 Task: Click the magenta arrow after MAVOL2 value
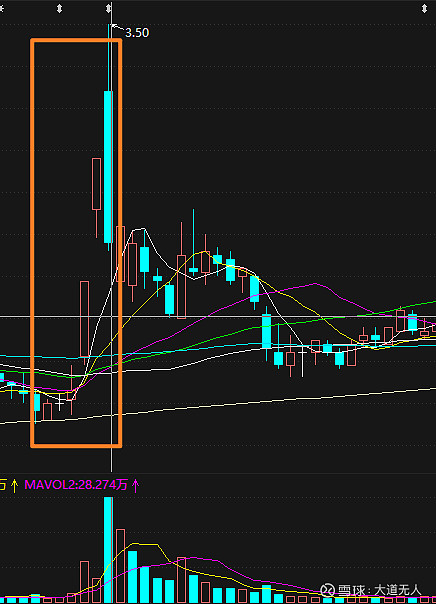click(x=135, y=485)
